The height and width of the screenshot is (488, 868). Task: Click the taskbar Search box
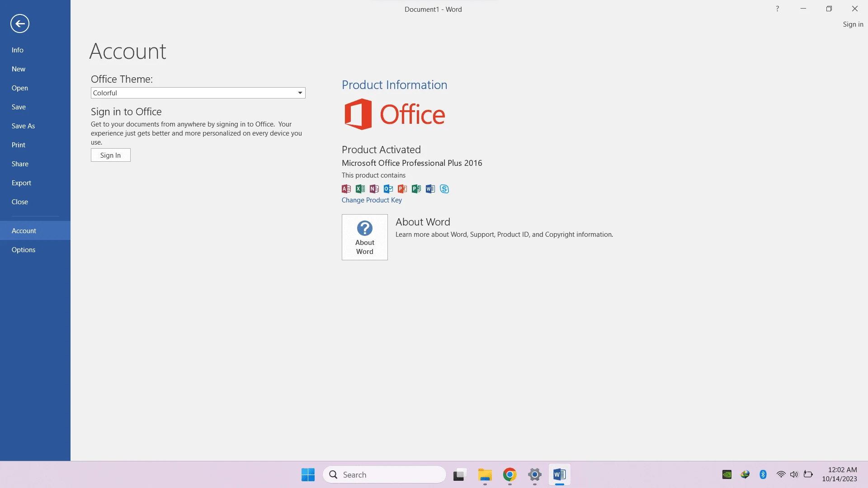tap(384, 474)
